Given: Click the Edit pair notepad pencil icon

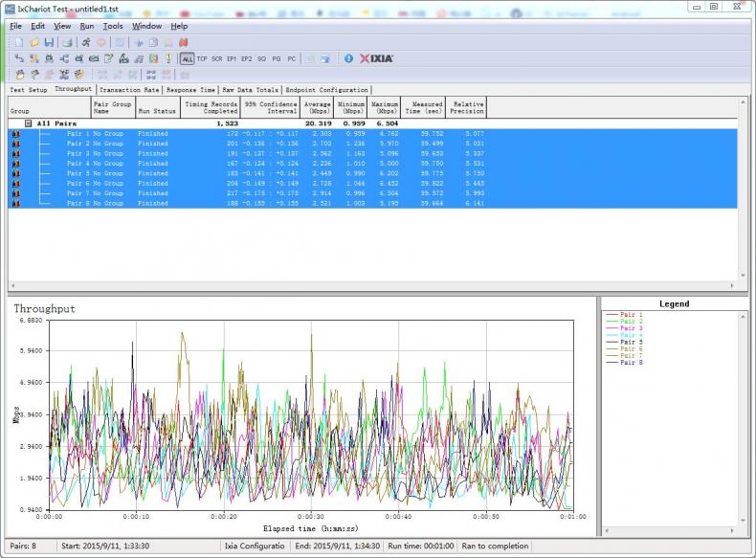Looking at the screenshot, I should (x=109, y=58).
